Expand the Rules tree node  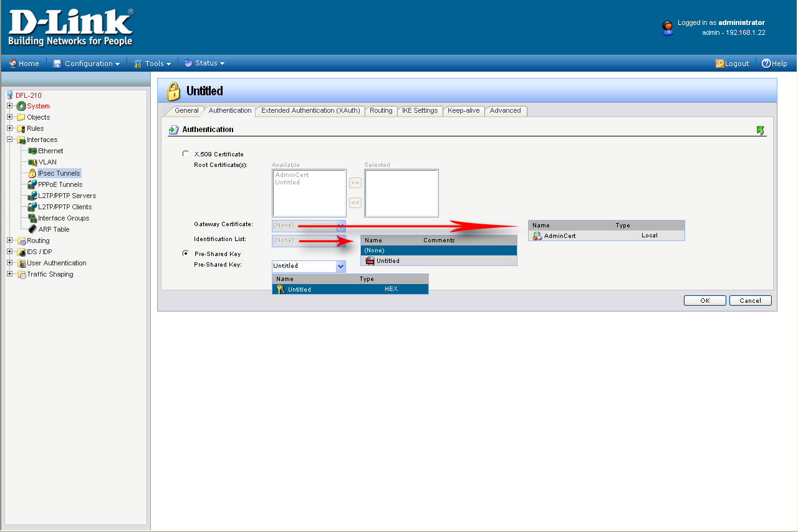tap(10, 128)
